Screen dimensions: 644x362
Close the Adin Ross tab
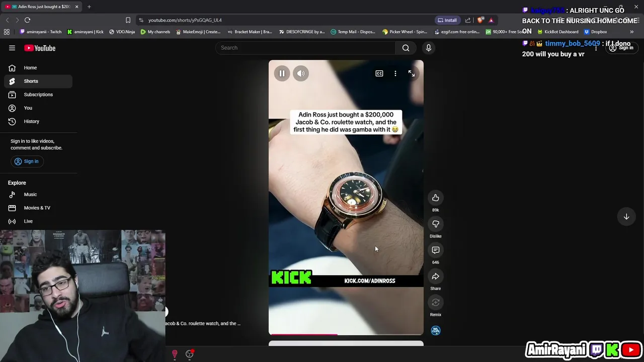pyautogui.click(x=76, y=7)
